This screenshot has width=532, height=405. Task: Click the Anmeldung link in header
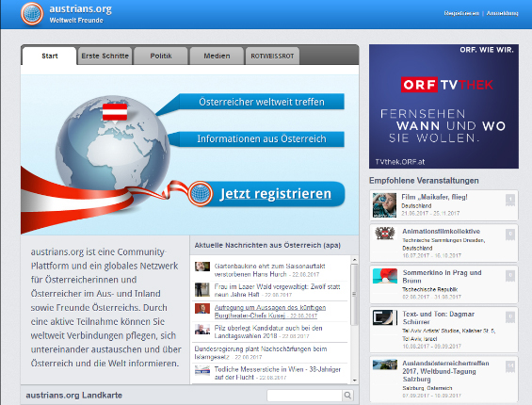(x=502, y=13)
